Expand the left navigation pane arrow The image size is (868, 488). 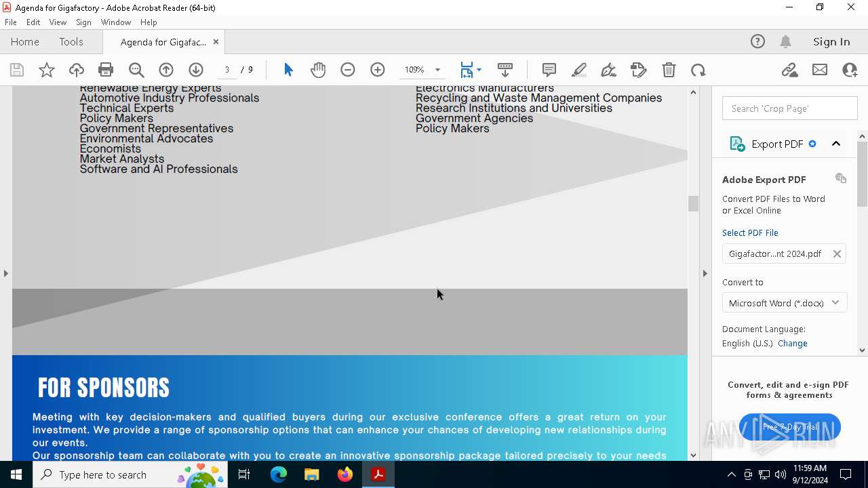(x=5, y=273)
